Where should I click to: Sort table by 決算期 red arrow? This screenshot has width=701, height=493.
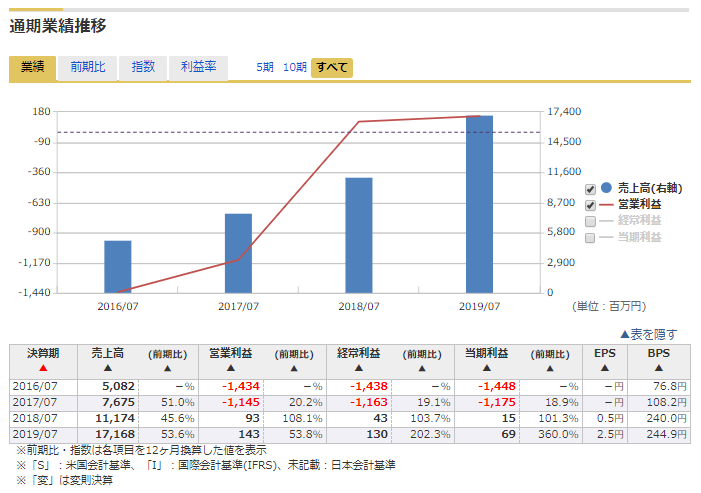43,368
